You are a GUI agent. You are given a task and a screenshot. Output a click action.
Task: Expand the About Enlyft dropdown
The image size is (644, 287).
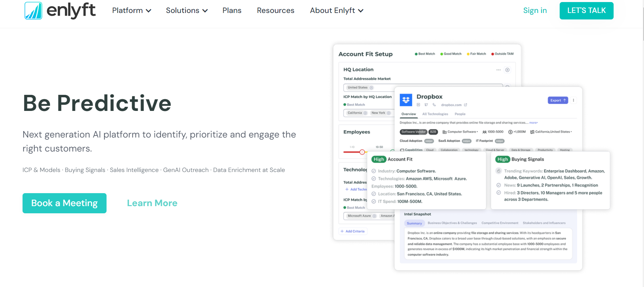[x=336, y=11]
